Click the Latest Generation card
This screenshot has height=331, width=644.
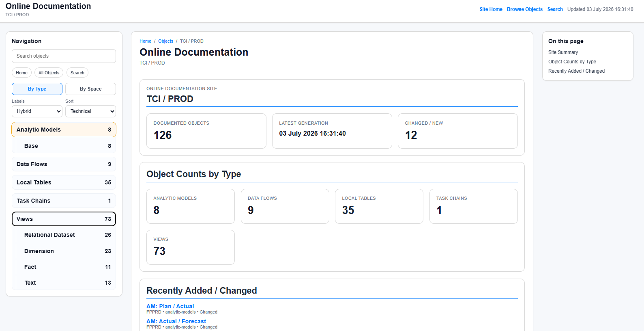[x=332, y=131]
